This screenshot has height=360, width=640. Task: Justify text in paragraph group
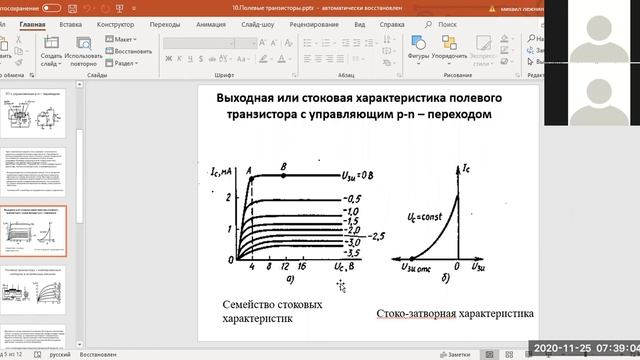coord(340,59)
